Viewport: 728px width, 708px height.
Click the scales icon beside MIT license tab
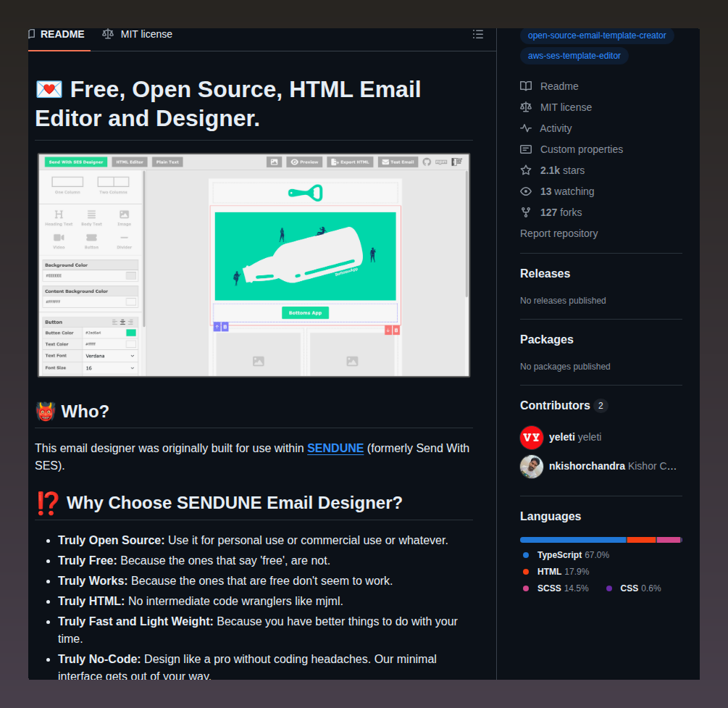pyautogui.click(x=108, y=34)
